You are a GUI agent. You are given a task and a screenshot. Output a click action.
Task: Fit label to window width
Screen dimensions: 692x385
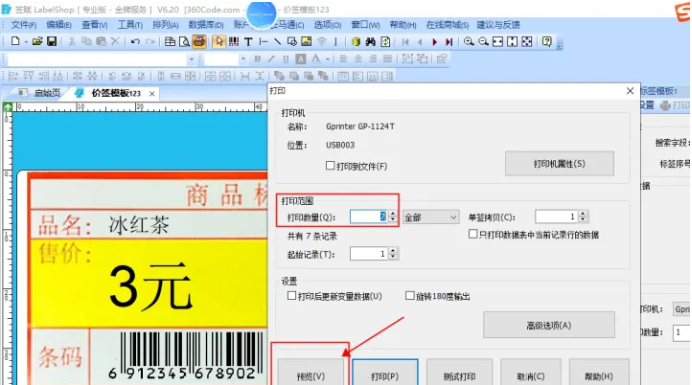498,42
